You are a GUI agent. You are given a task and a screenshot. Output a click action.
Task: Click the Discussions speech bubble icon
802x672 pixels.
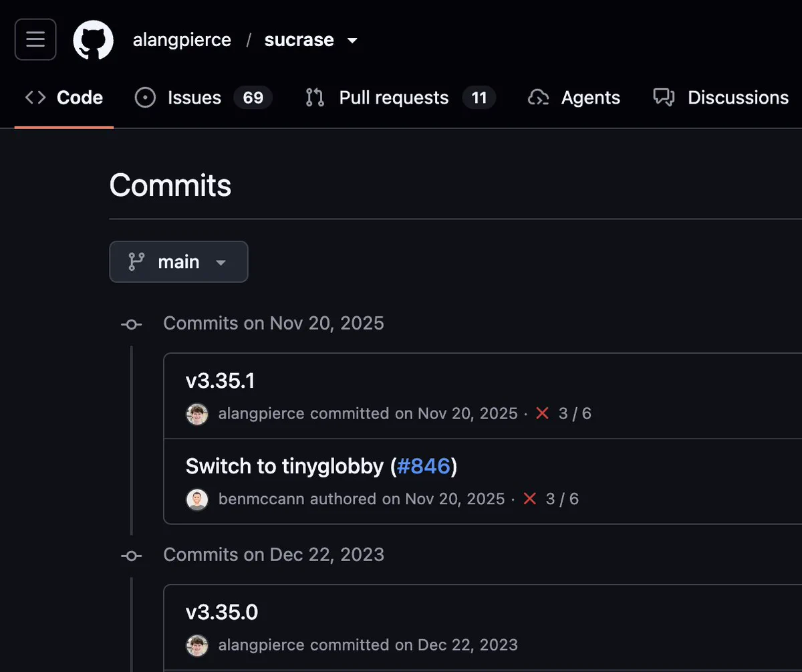point(664,98)
